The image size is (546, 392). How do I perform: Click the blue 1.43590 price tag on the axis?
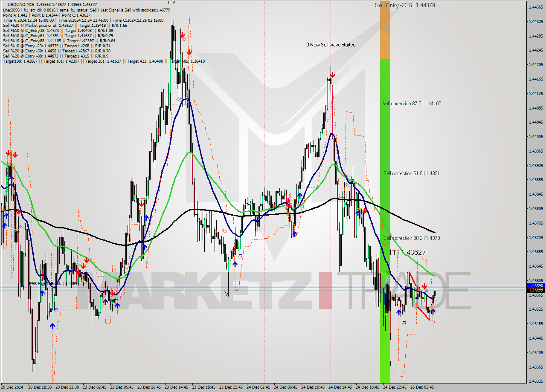[x=536, y=286]
